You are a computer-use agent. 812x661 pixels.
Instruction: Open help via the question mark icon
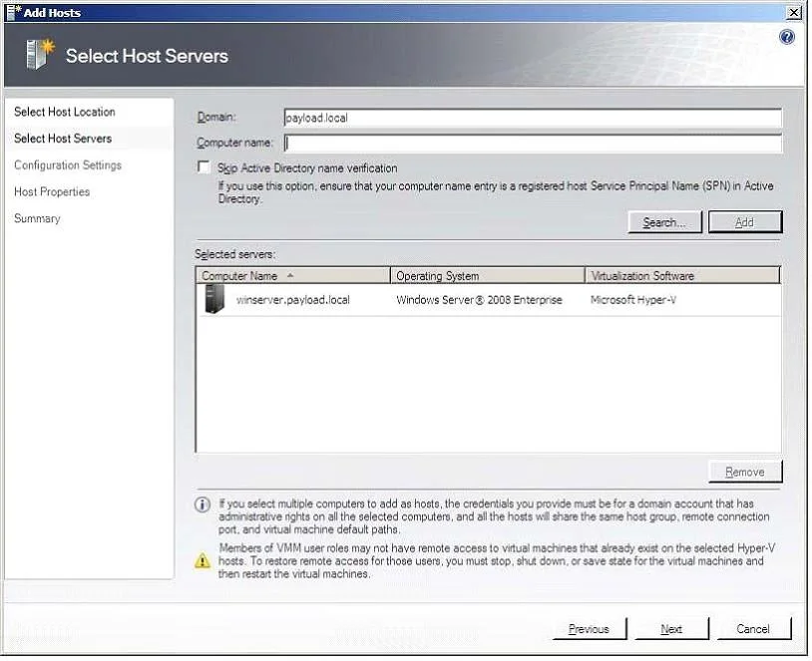(787, 37)
